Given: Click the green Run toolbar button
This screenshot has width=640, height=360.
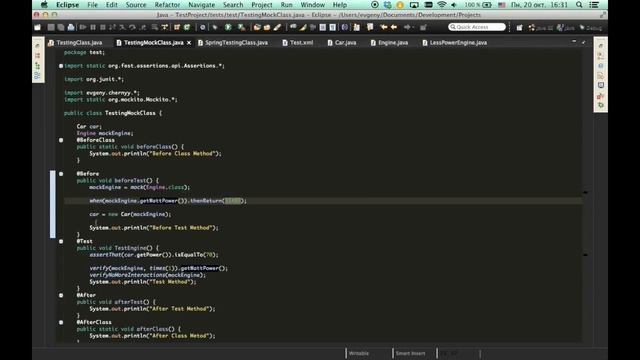Looking at the screenshot, I should coord(228,27).
